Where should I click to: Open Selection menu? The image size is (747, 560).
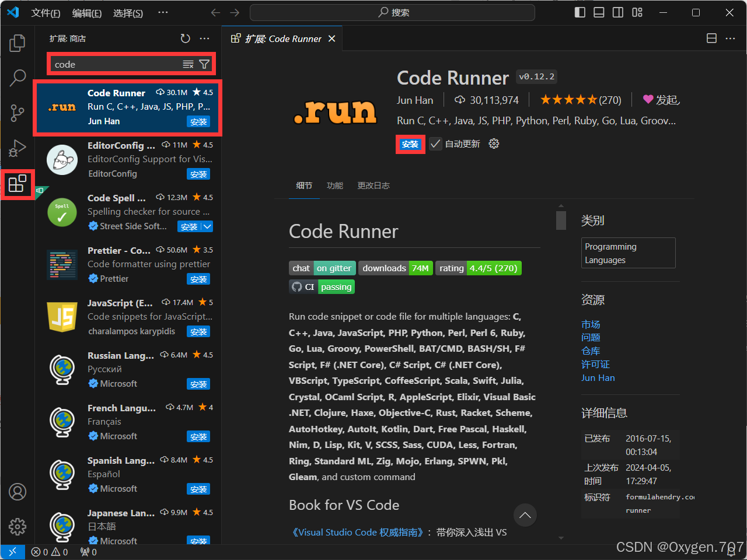(x=128, y=13)
